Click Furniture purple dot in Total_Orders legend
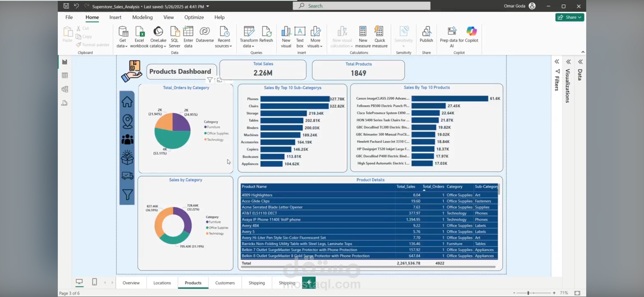Image resolution: width=644 pixels, height=297 pixels. pyautogui.click(x=205, y=127)
